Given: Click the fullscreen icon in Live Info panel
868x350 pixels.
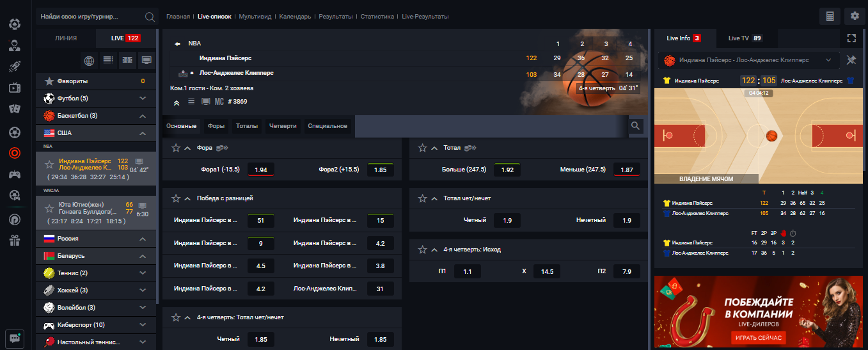Looking at the screenshot, I should pyautogui.click(x=851, y=38).
